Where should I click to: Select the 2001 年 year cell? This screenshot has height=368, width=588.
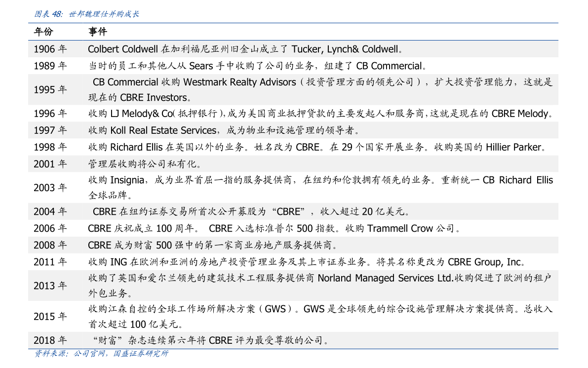pos(50,164)
